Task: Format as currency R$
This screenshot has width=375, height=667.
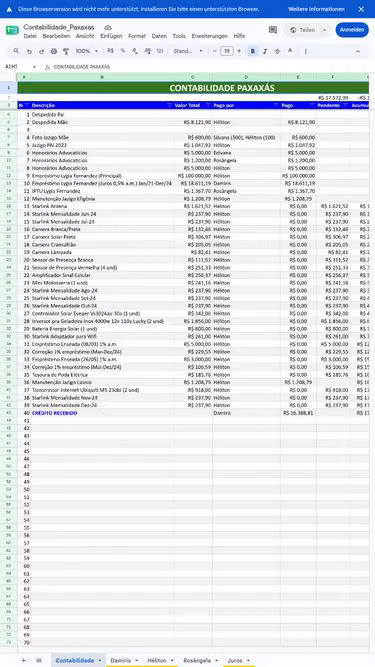Action: (x=111, y=51)
